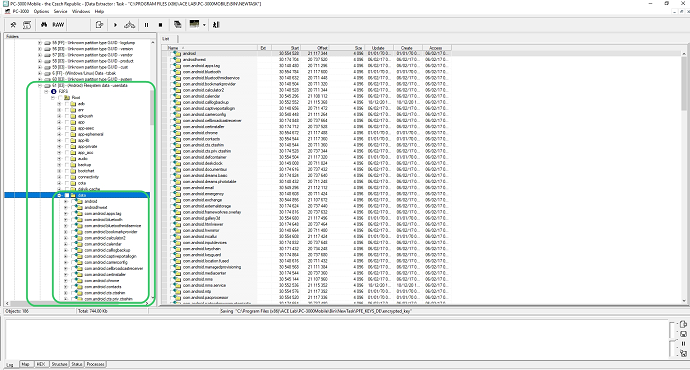690x370 pixels.
Task: Click the folder tree vertical scrollbar thumb
Action: coord(152,107)
